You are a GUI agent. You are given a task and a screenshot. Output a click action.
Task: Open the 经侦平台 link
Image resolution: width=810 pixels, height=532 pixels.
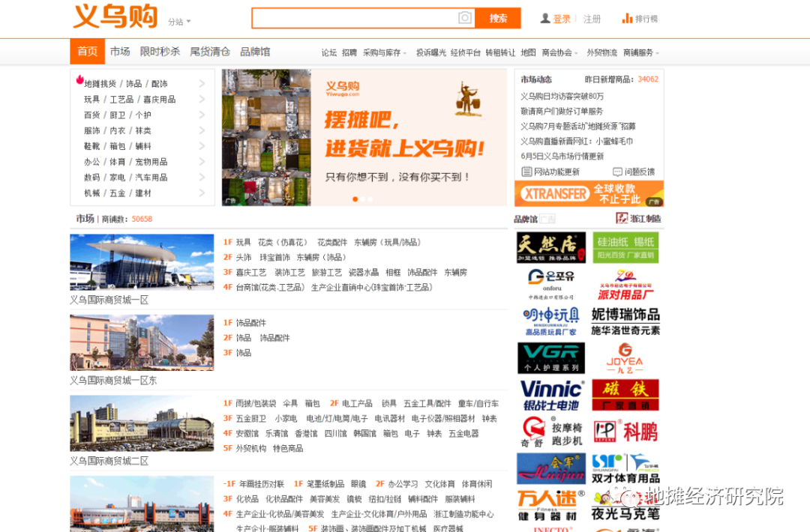coord(466,52)
